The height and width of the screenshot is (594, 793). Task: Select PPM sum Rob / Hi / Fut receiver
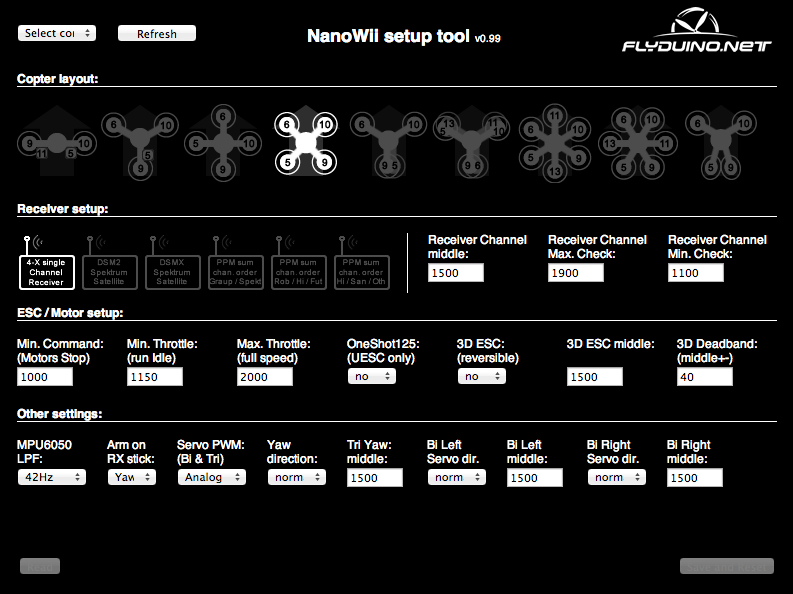(298, 263)
